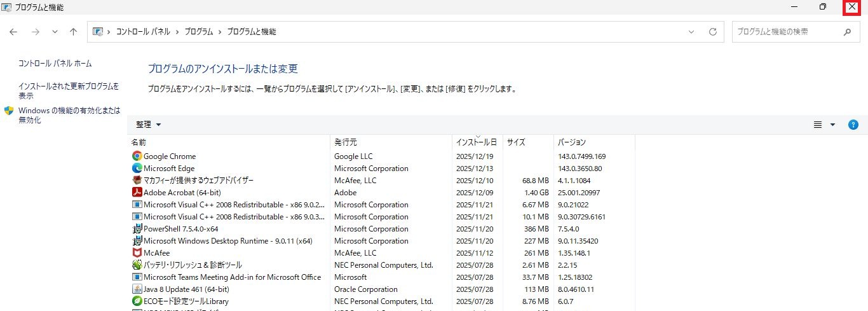Click the refresh button beside address bar
Viewport: 868px width, 311px height.
click(x=712, y=32)
